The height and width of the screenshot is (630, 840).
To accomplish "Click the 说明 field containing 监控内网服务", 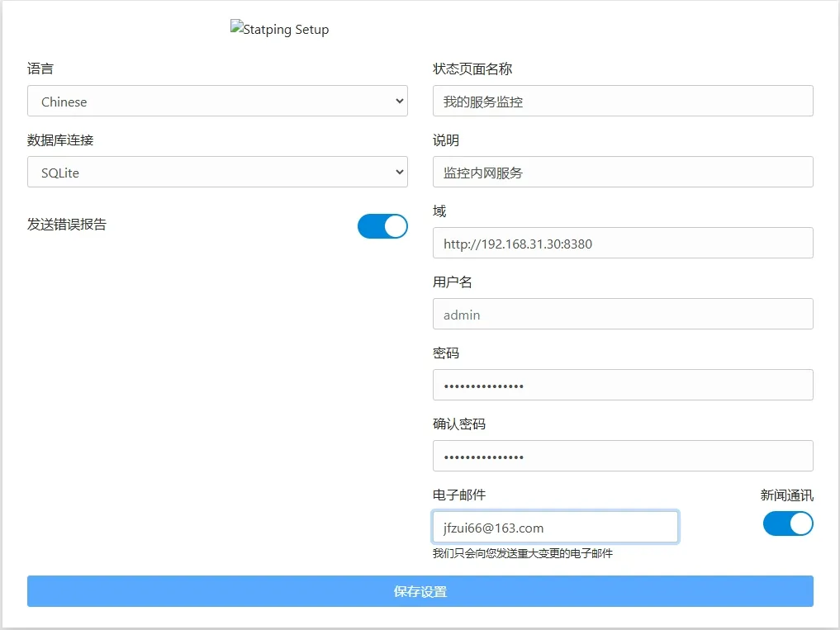I will pyautogui.click(x=622, y=173).
